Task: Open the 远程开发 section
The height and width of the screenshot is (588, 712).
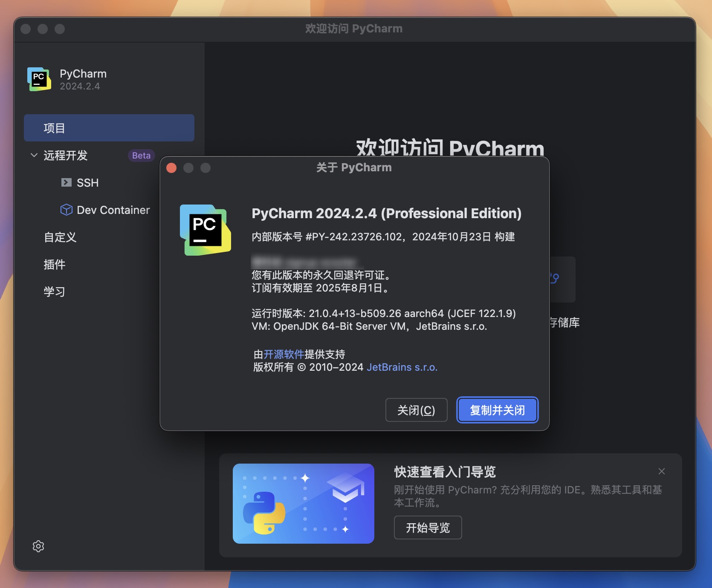Action: point(66,156)
